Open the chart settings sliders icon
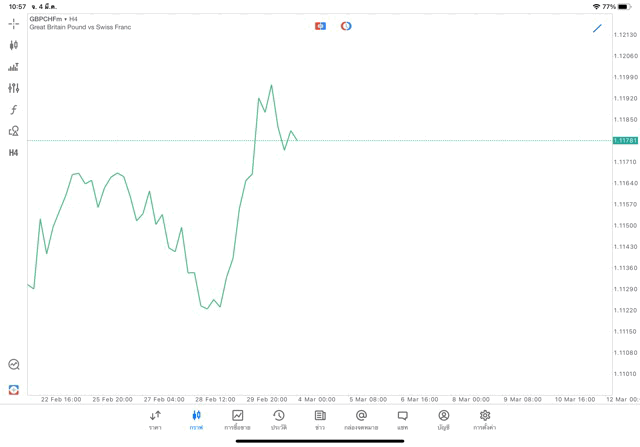Screen dimensions: 640x447 14,88
